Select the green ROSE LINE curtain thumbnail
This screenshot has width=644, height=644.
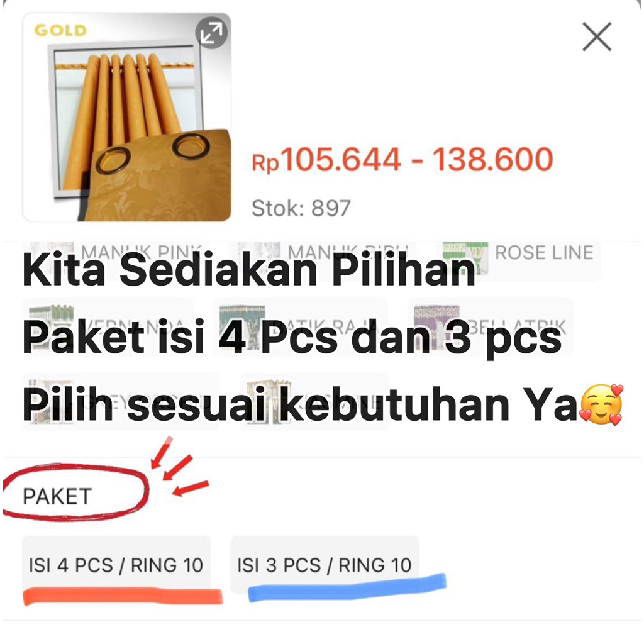(465, 257)
